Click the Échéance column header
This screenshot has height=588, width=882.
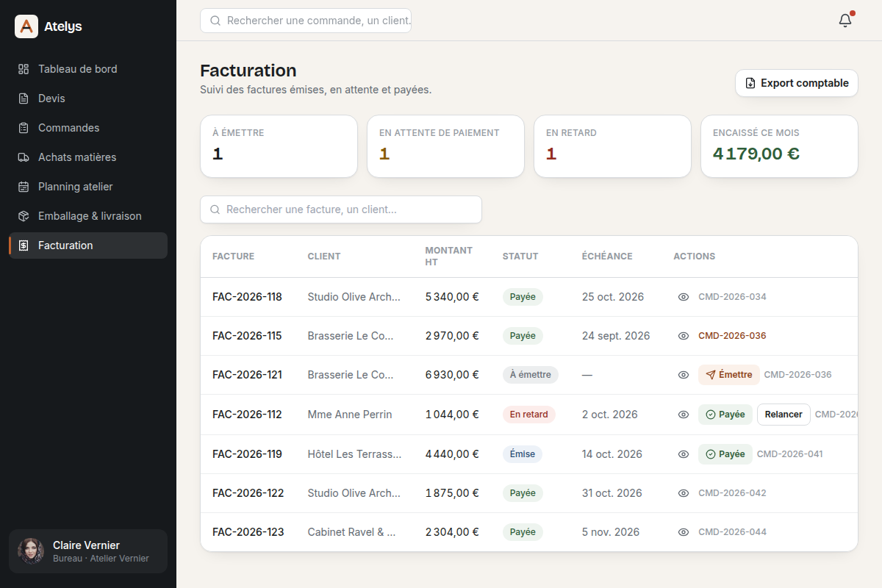607,257
